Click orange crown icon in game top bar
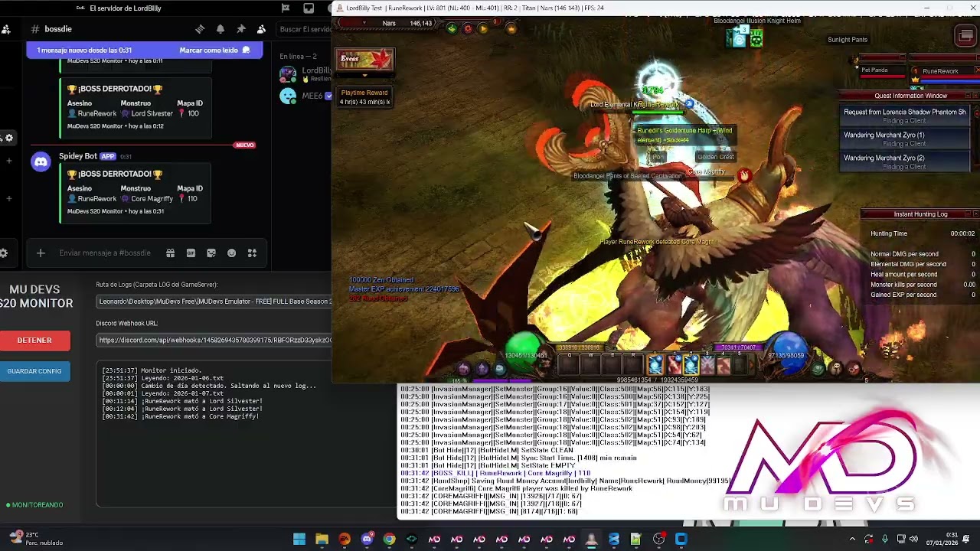Image resolution: width=980 pixels, height=551 pixels. (x=511, y=29)
